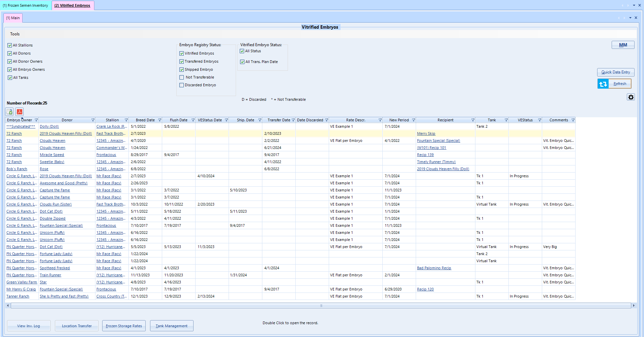Image resolution: width=644 pixels, height=337 pixels.
Task: Filter icon on VEStatus column
Action: pos(540,120)
